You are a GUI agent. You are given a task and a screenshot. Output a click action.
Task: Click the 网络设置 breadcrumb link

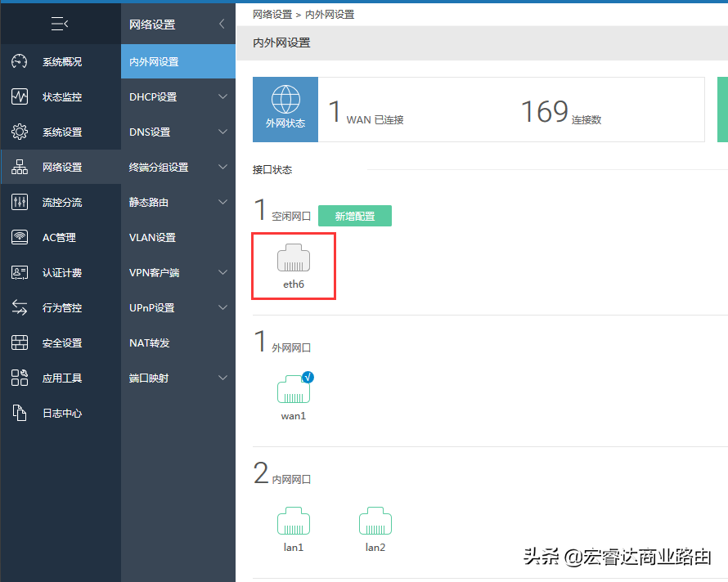pos(272,15)
